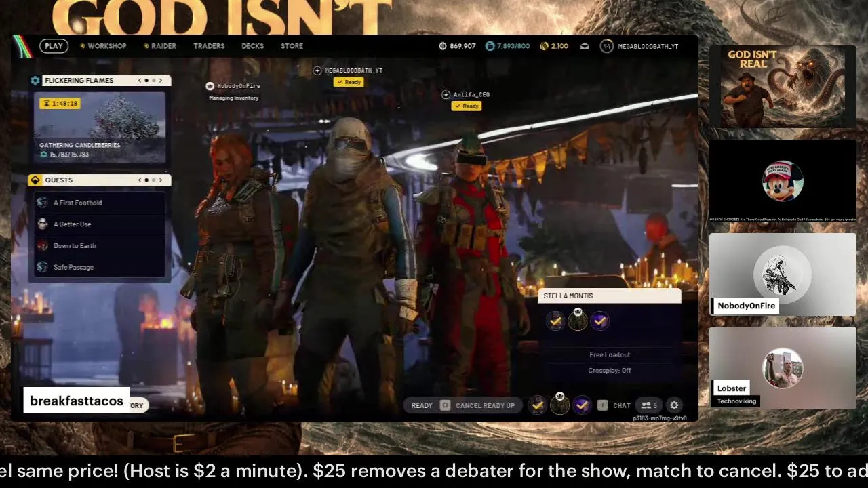868x488 pixels.
Task: Open the Chat button
Action: click(622, 405)
